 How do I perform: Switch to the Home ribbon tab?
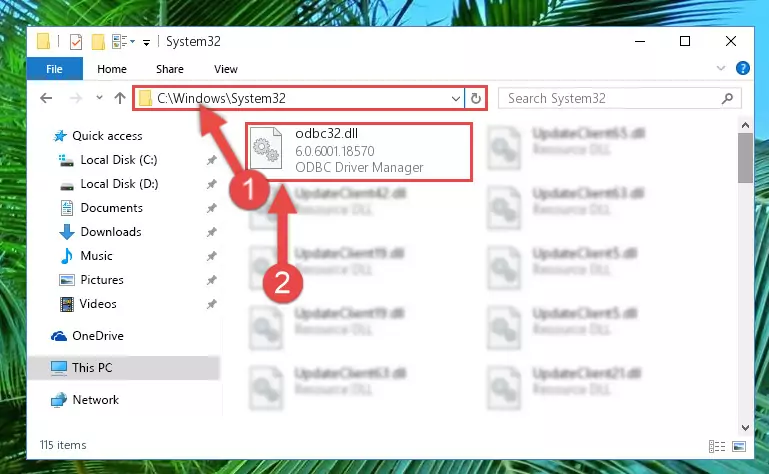point(112,69)
